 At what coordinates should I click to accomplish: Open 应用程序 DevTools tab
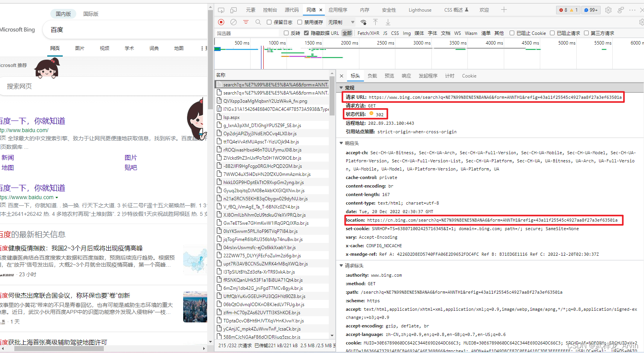point(338,10)
